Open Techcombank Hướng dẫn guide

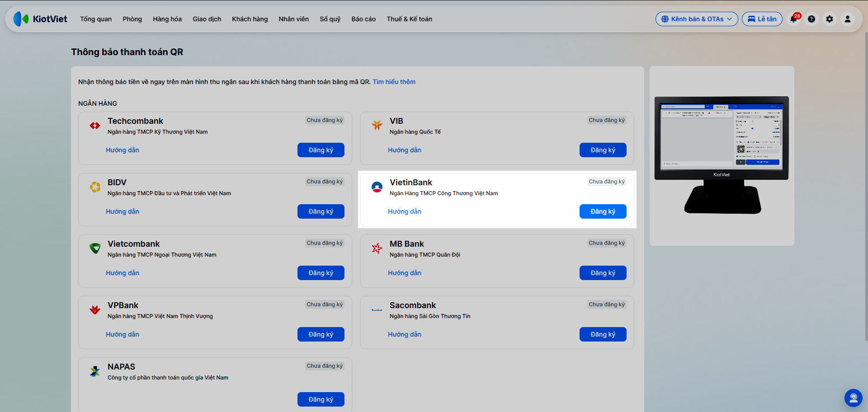[123, 150]
